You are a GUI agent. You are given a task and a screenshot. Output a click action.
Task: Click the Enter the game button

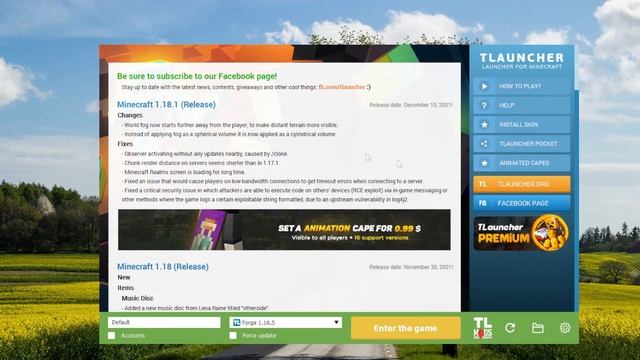coord(406,328)
